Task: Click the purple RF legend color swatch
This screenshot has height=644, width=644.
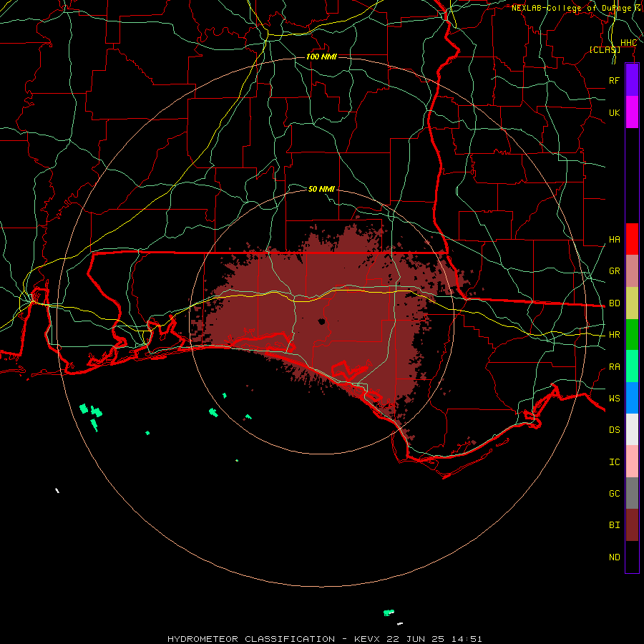Action: coord(632,80)
